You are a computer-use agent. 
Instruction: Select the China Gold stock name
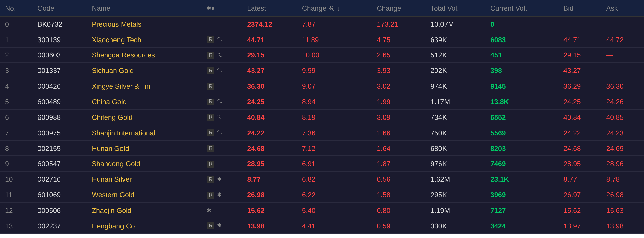(x=109, y=102)
